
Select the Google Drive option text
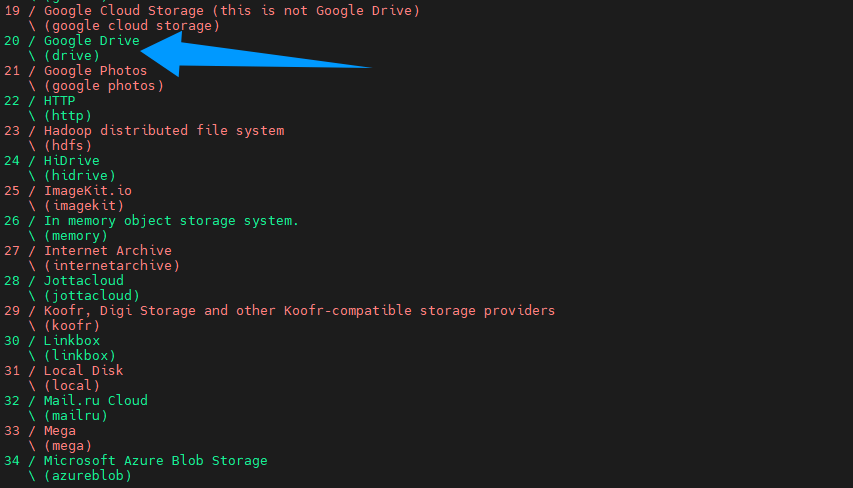(x=91, y=41)
